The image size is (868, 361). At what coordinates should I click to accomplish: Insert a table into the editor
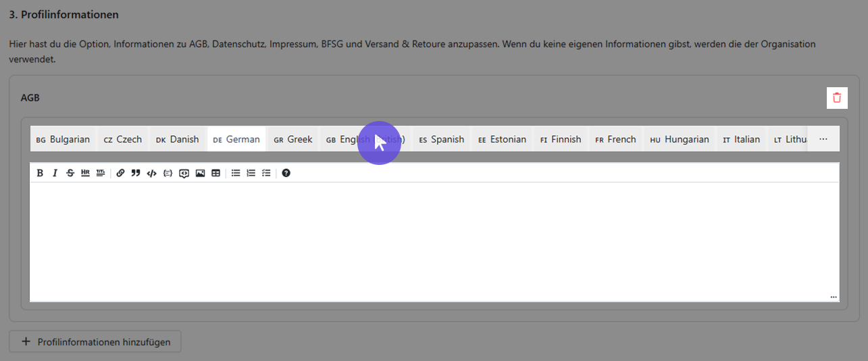(x=215, y=173)
